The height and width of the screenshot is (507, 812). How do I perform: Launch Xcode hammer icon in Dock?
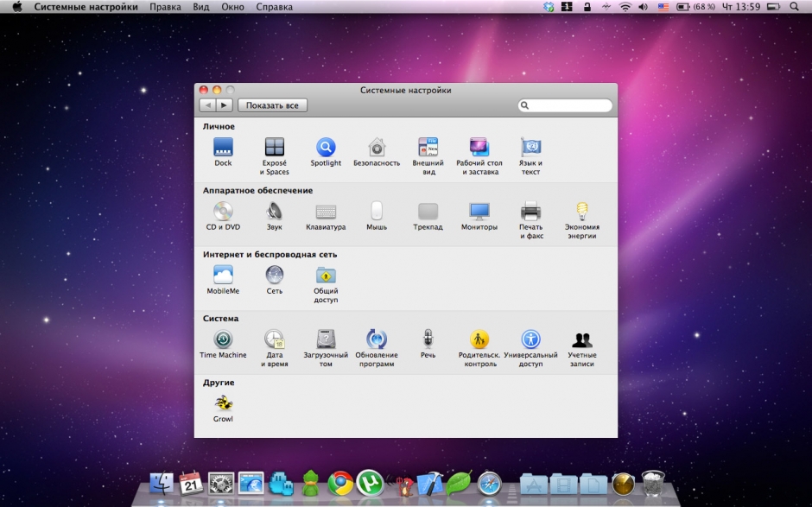(430, 484)
